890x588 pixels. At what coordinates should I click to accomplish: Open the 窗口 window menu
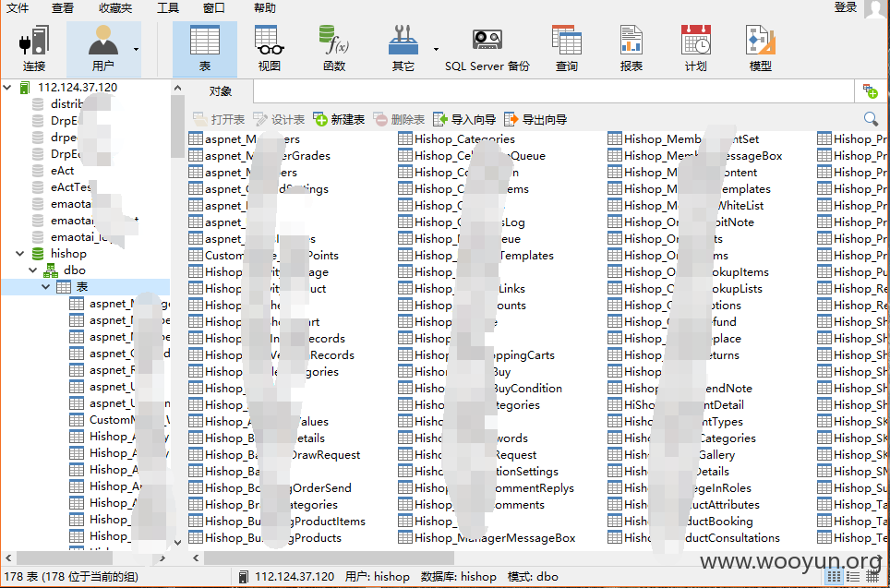pyautogui.click(x=213, y=8)
